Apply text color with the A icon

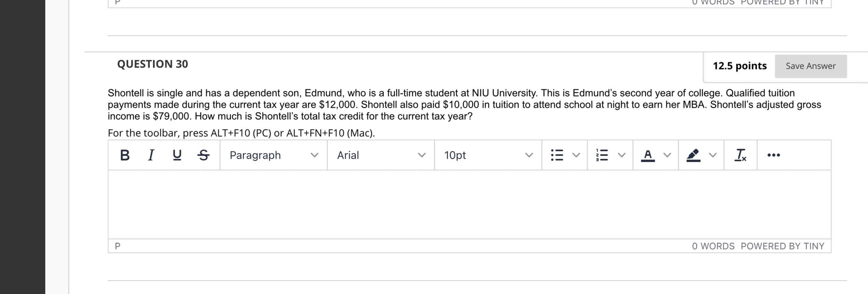(x=648, y=155)
